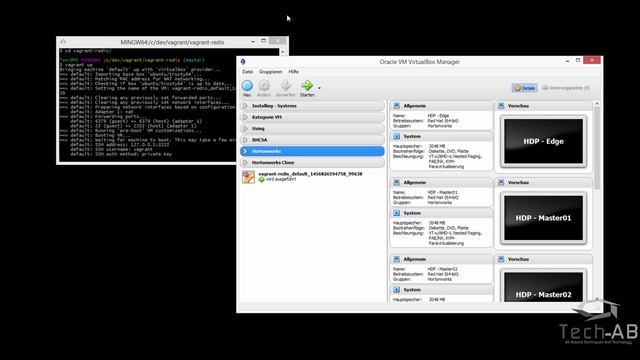Maximize the MINGW64 terminal window

(x=264, y=41)
